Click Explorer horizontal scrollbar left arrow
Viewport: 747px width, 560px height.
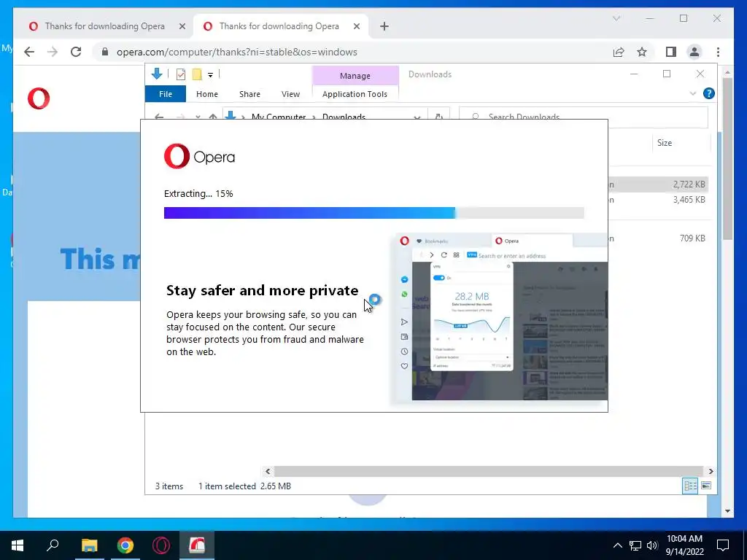268,471
